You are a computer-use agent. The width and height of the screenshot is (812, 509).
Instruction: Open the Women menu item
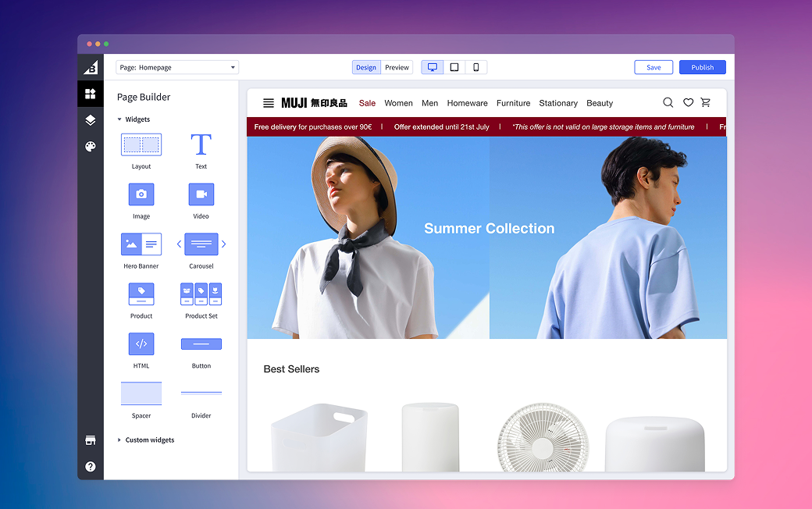398,103
